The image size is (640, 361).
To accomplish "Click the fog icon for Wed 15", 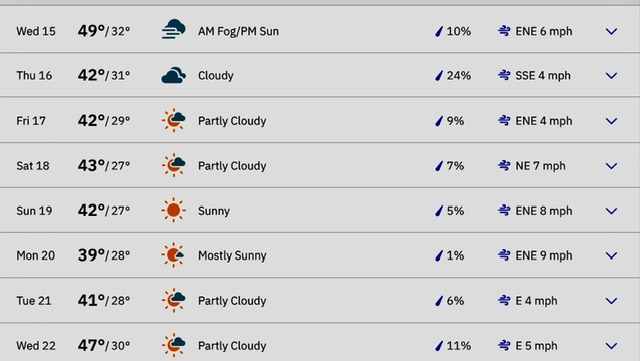I will [x=173, y=29].
